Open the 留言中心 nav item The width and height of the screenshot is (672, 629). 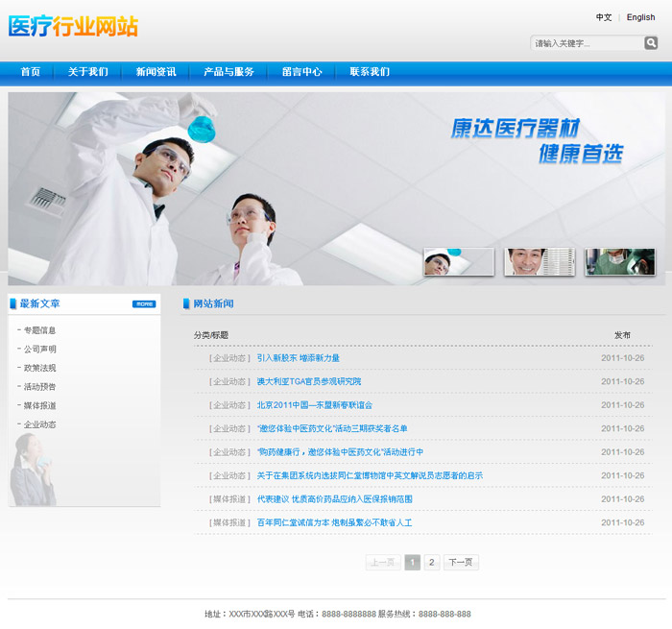pos(301,72)
